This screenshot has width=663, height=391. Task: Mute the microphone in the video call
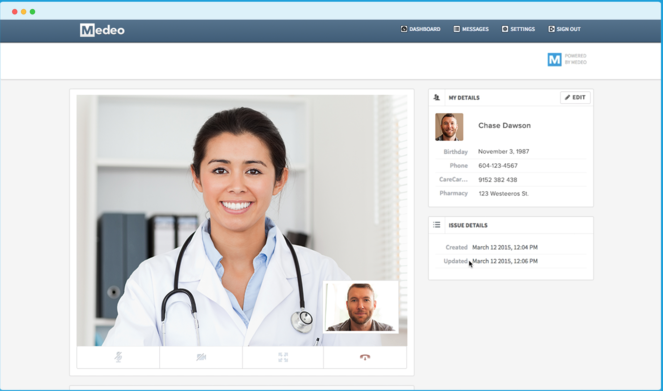118,357
